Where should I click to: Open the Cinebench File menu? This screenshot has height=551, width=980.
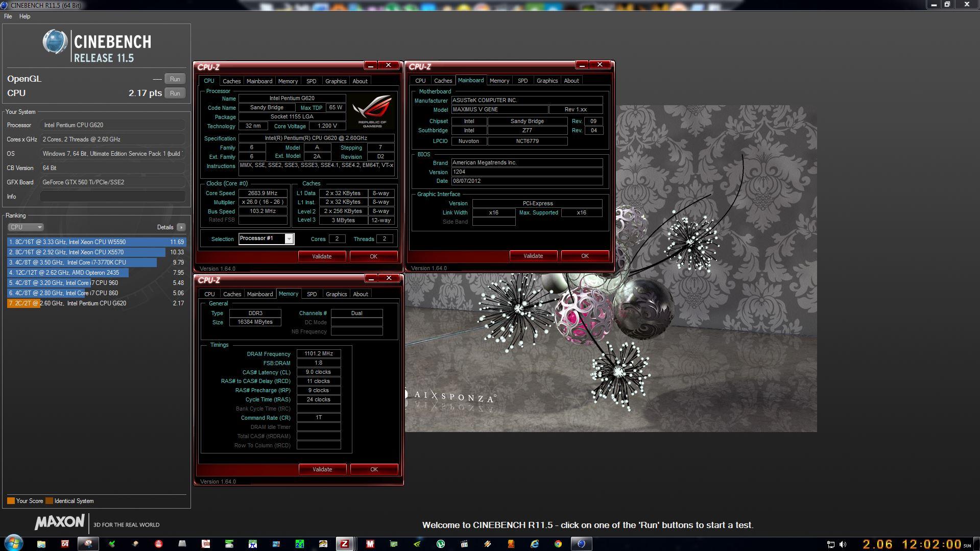coord(8,16)
